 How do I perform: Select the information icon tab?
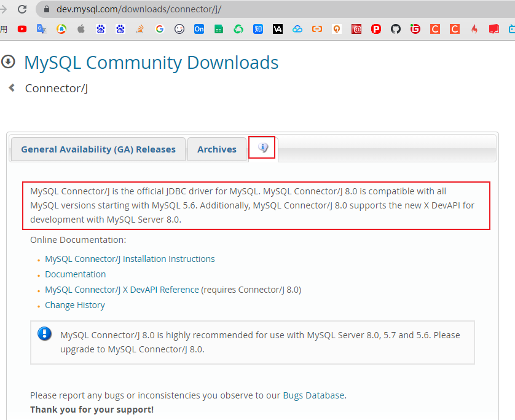[263, 148]
